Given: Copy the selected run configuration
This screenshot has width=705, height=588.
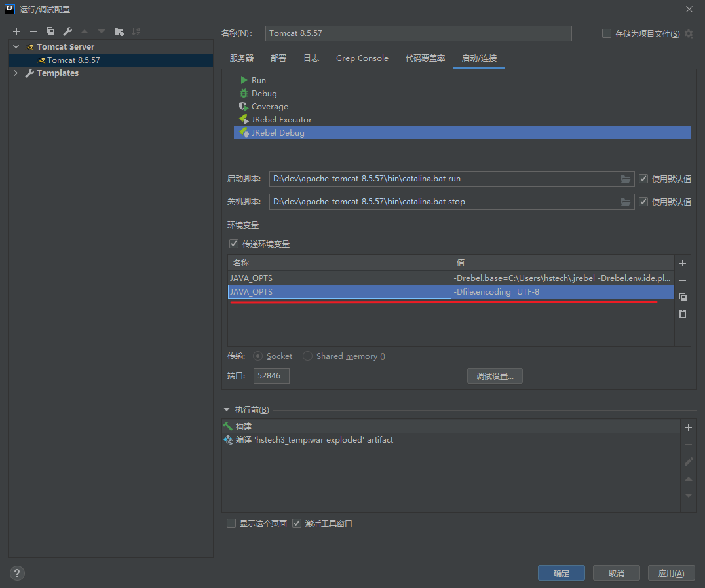Looking at the screenshot, I should point(50,31).
